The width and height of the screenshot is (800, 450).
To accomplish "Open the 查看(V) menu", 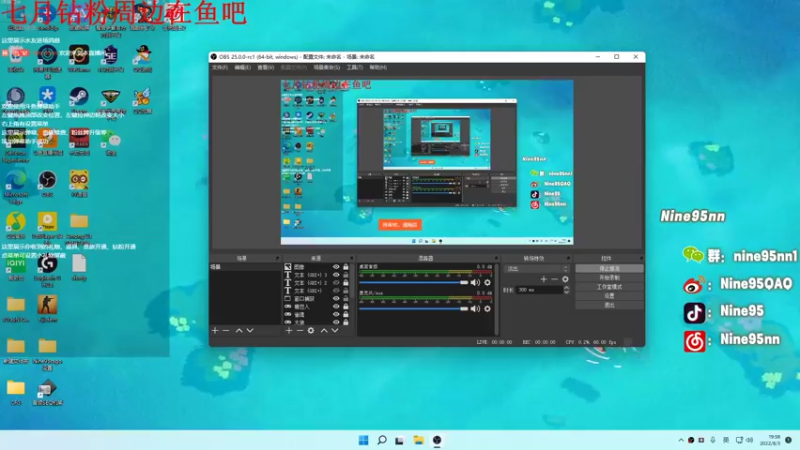I will [x=265, y=67].
